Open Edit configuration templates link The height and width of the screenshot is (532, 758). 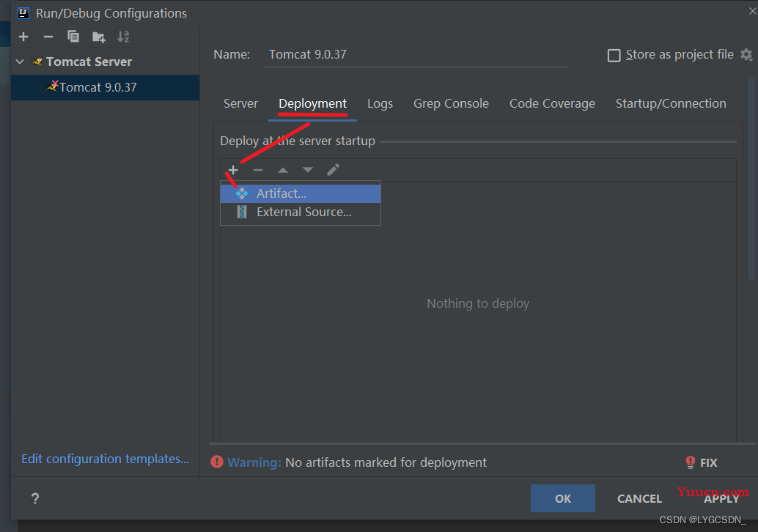coord(105,459)
